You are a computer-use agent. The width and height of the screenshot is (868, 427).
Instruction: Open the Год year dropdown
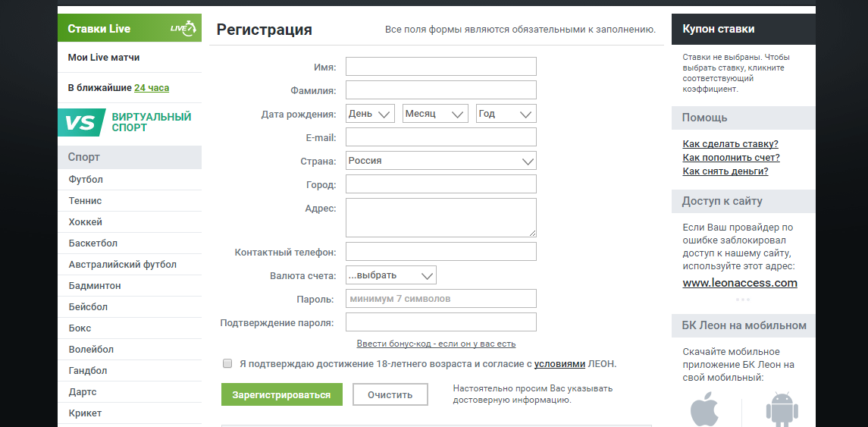coord(506,114)
